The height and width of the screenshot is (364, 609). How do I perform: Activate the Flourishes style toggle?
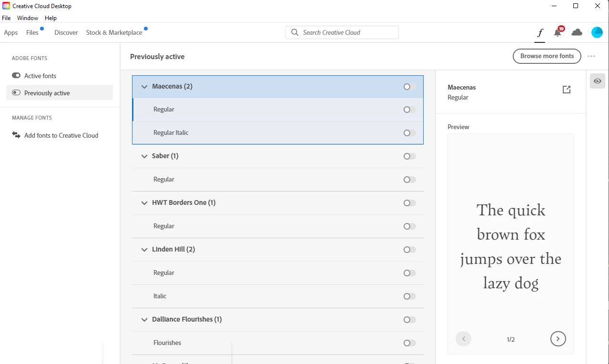click(x=409, y=343)
